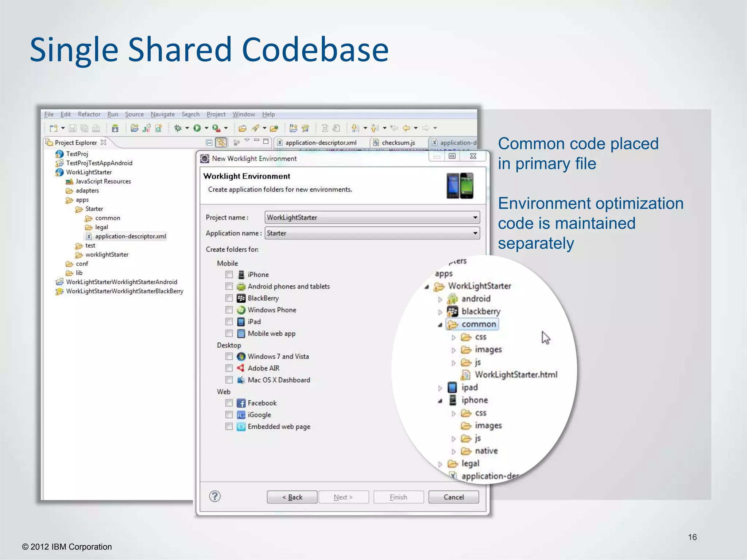
Task: Click the Next Annotation toolbar icon
Action: [355, 128]
